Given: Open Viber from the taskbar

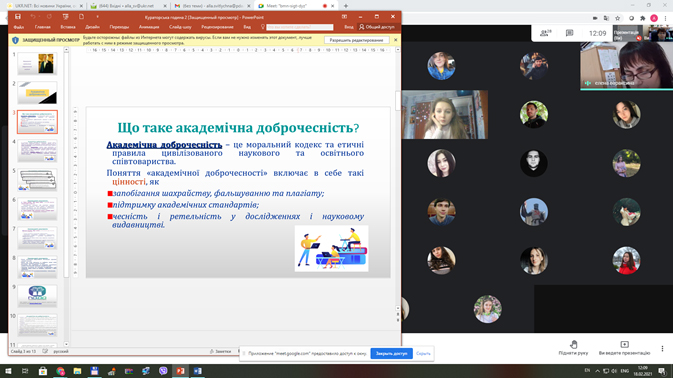Looking at the screenshot, I should pyautogui.click(x=163, y=371).
